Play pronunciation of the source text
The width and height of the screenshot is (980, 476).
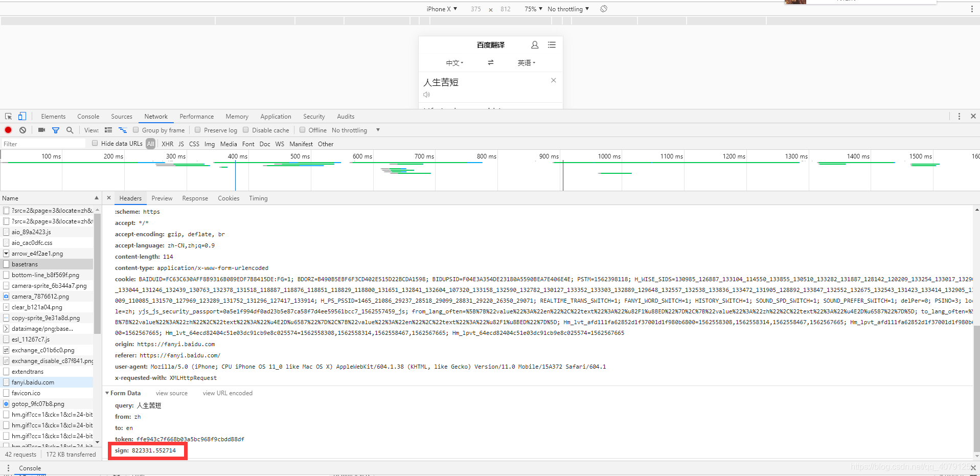click(x=426, y=95)
